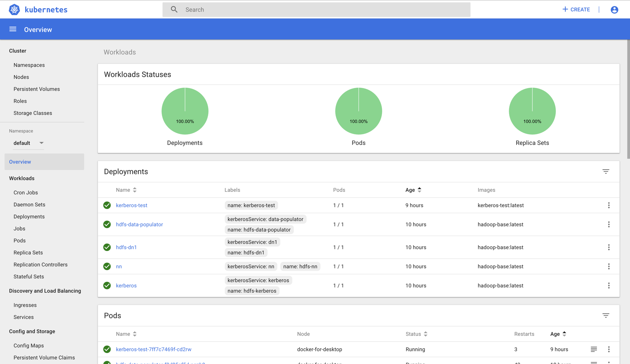The image size is (630, 364).
Task: Open actions menu for nn deployment
Action: (609, 266)
